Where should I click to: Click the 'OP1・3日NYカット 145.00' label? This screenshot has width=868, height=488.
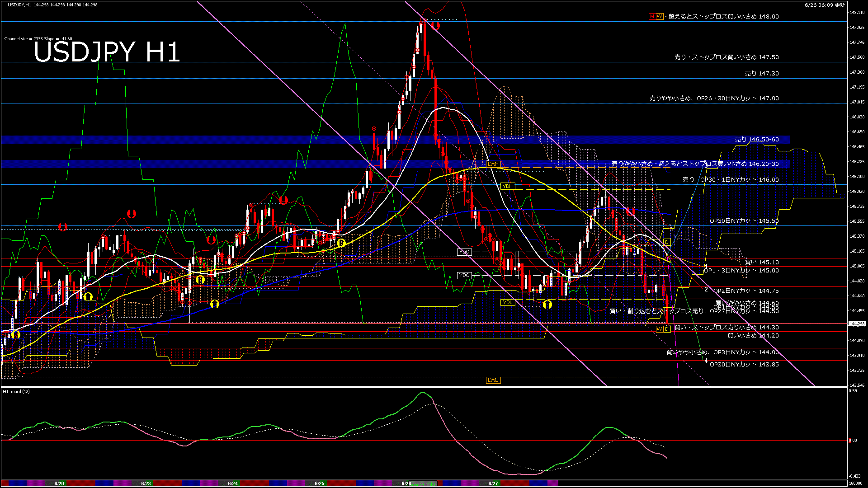(x=741, y=271)
